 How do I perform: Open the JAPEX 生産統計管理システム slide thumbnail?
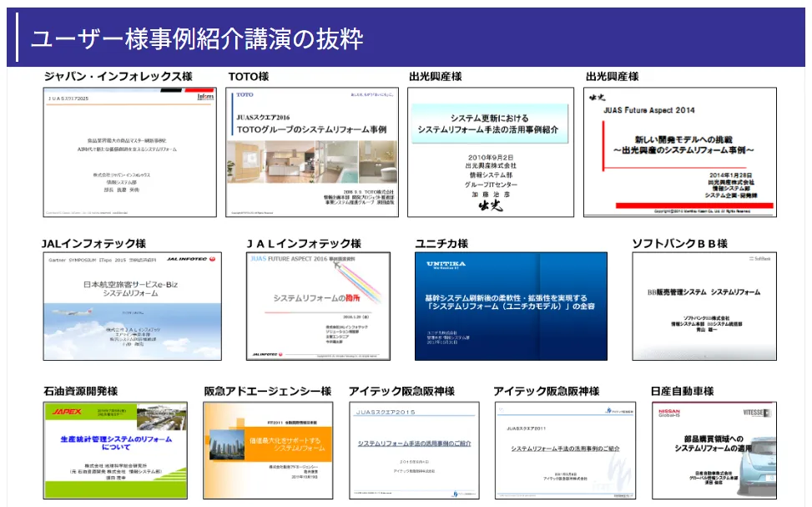coord(115,450)
